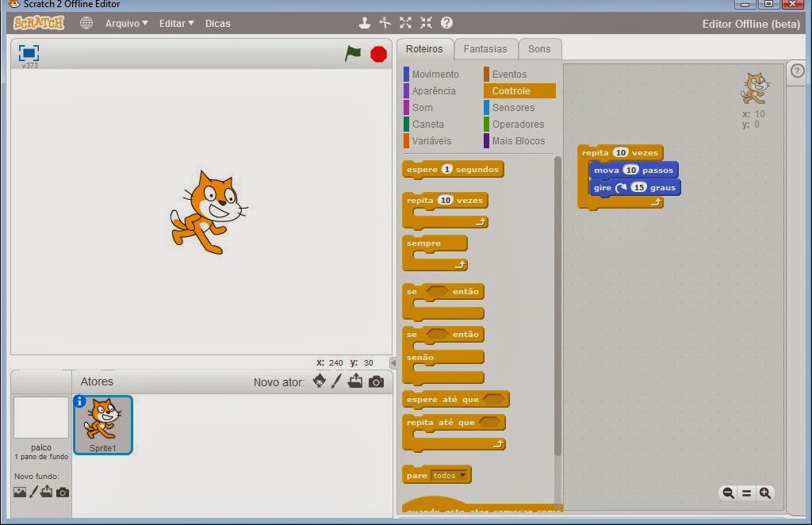
Task: Switch to the Roteiros tab
Action: [424, 49]
